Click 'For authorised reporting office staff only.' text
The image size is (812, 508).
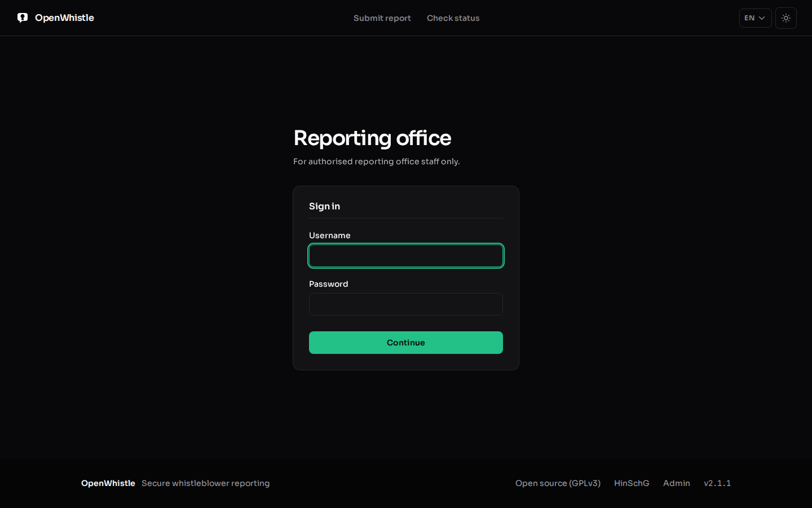377,161
